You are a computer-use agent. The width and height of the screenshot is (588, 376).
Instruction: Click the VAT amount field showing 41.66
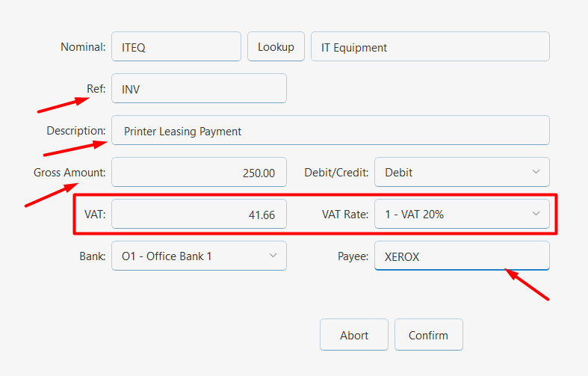tap(199, 214)
